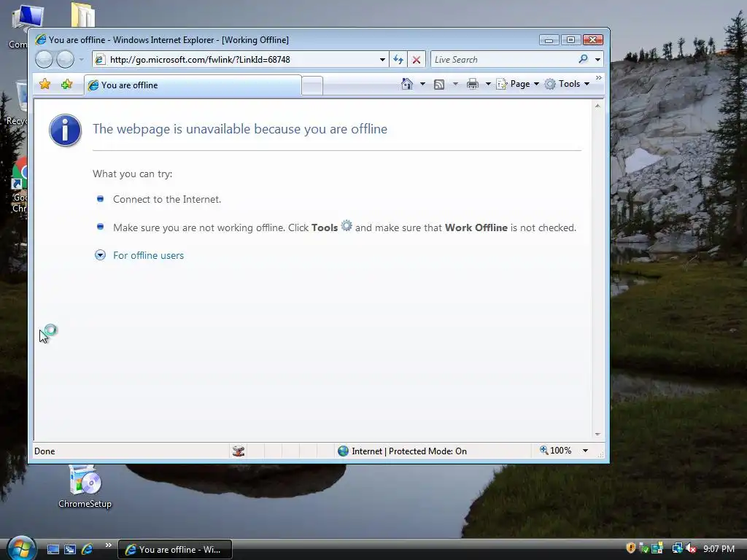Screen dimensions: 747x560
Task: Click the network connection tray icon
Action: (x=677, y=548)
